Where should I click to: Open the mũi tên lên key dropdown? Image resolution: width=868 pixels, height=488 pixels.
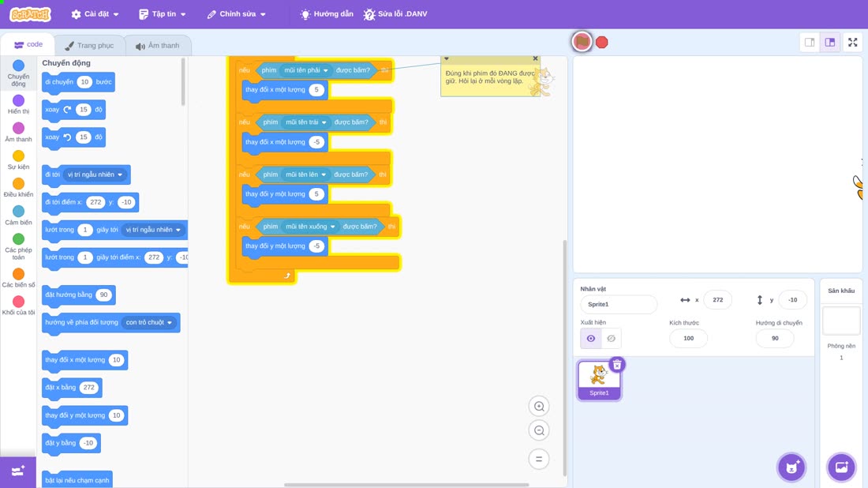coord(305,175)
